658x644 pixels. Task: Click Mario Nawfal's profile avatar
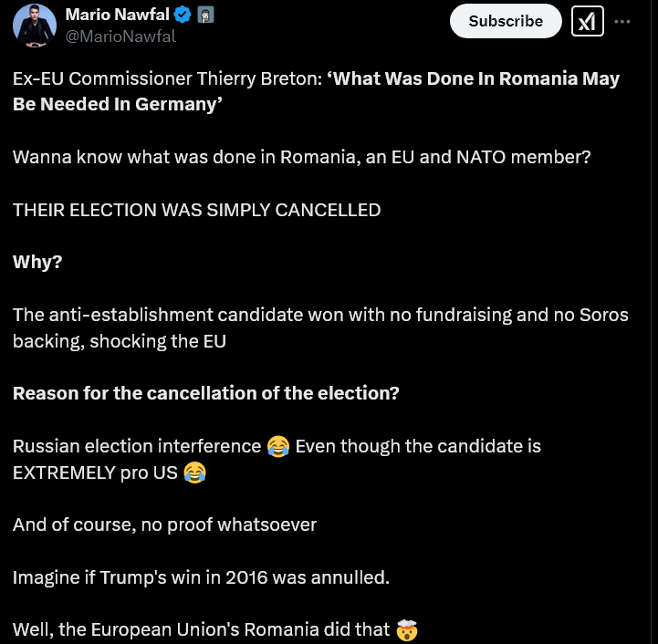coord(35,25)
